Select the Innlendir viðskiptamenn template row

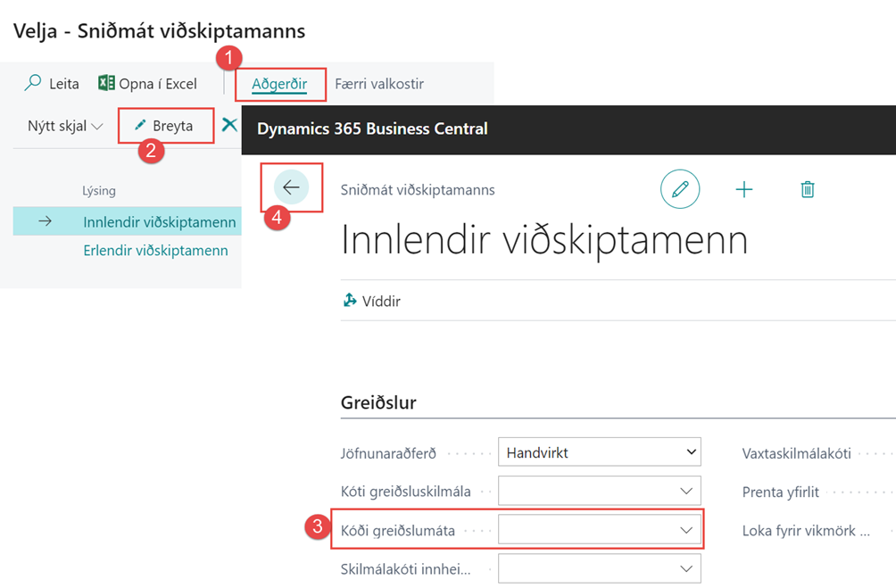point(159,222)
